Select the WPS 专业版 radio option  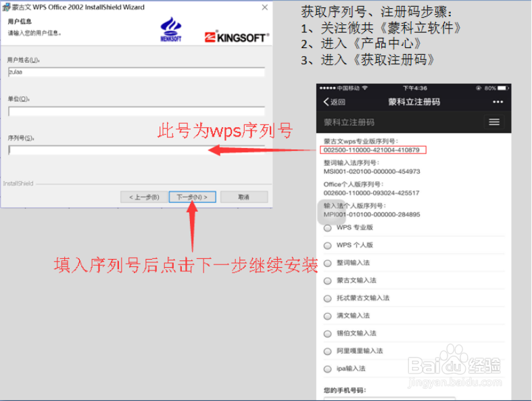tap(327, 228)
